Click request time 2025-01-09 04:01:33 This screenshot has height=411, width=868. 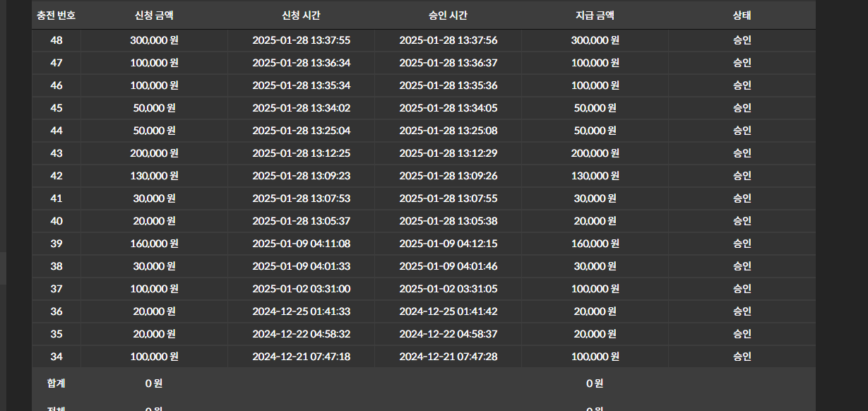(x=301, y=266)
